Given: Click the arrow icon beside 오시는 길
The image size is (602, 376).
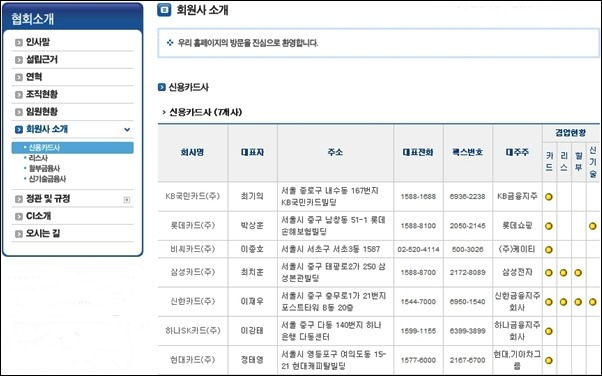Looking at the screenshot, I should [19, 234].
